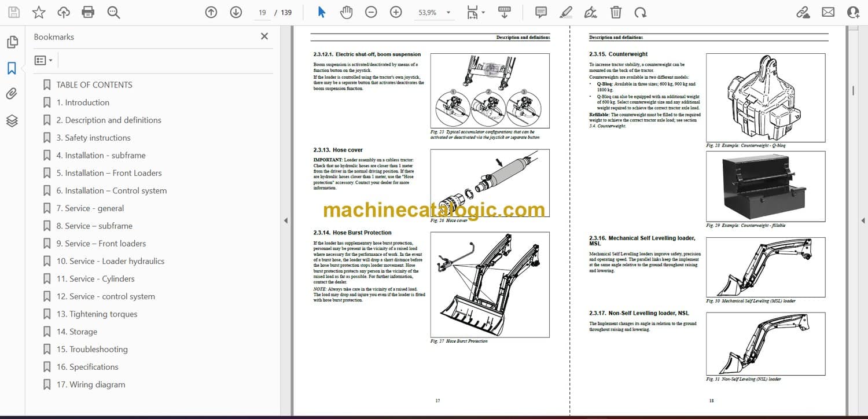Open the Fill and Sign pen tool
The width and height of the screenshot is (868, 419).
591,12
